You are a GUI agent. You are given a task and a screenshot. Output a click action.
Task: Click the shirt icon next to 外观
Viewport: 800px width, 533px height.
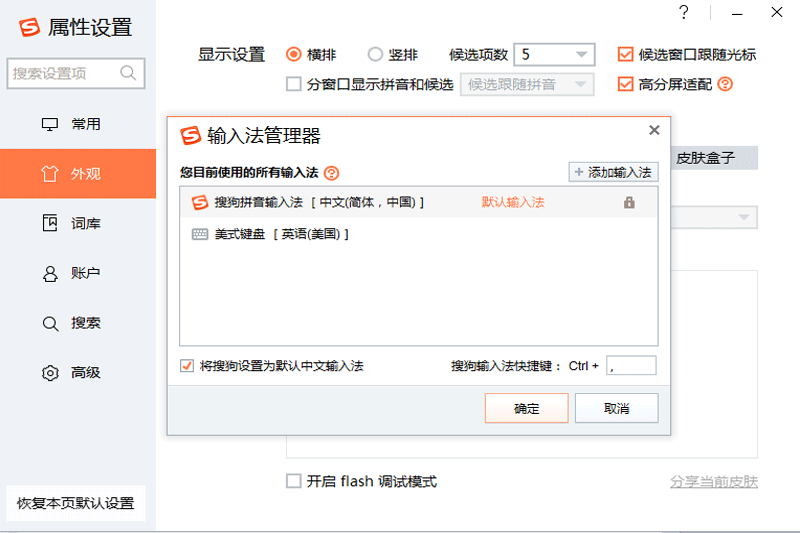tap(50, 174)
